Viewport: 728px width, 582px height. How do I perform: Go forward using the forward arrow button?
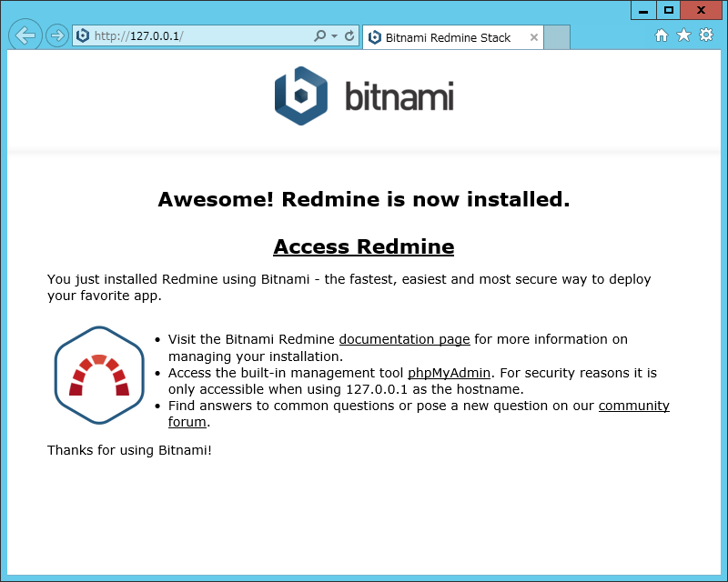pyautogui.click(x=57, y=35)
